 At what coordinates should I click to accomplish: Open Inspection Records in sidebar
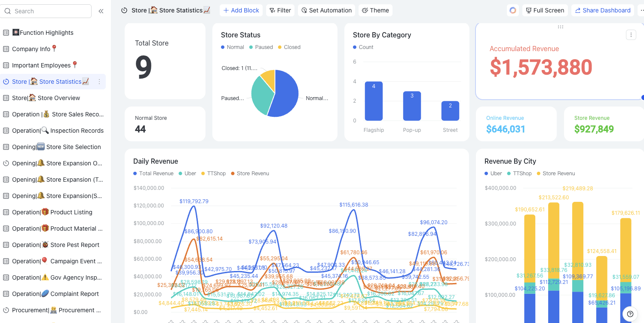click(x=53, y=131)
